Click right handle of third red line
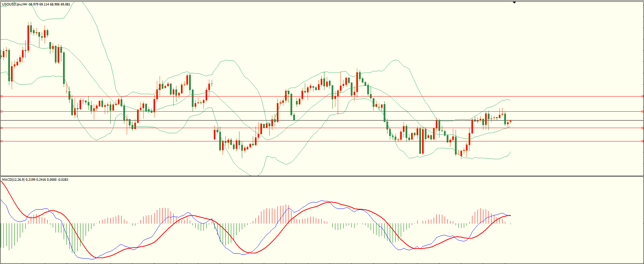Screen dimensions: 644x264 (642, 128)
